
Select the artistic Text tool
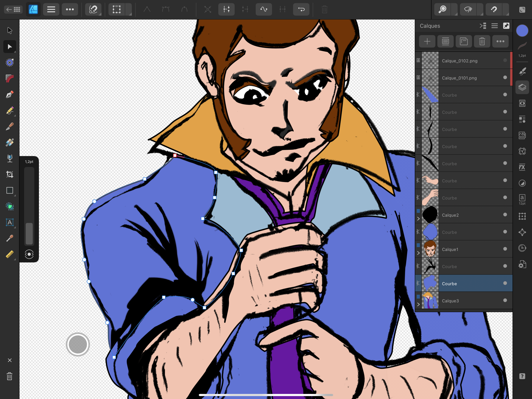pyautogui.click(x=10, y=222)
